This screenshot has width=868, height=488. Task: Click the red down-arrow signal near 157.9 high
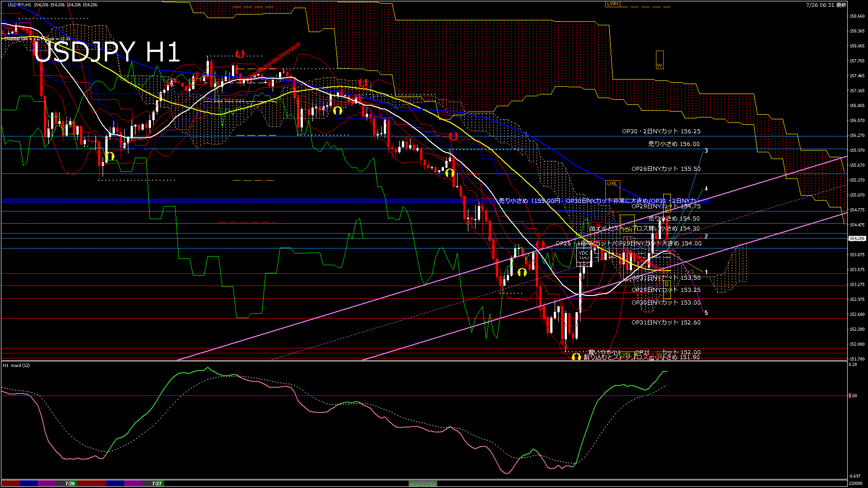240,54
